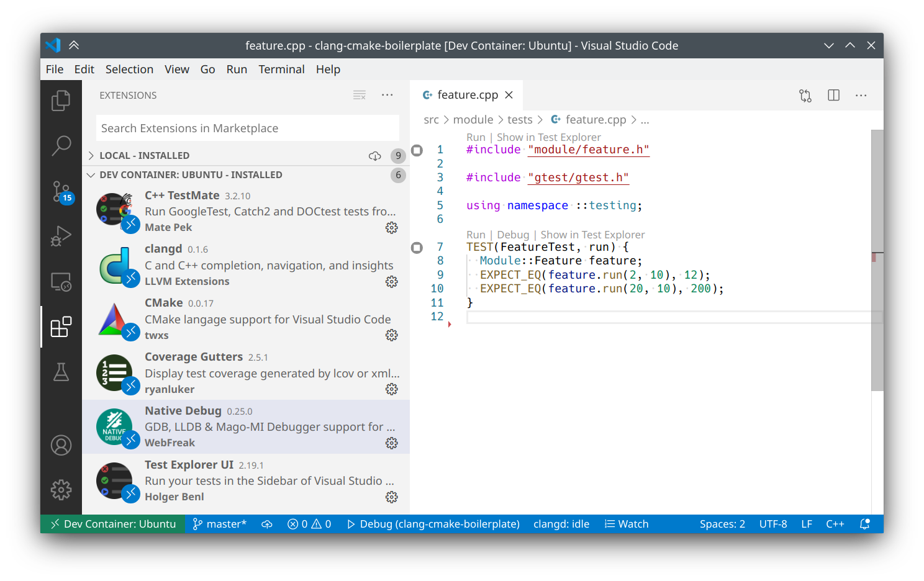Open the Selection menu

(x=129, y=70)
